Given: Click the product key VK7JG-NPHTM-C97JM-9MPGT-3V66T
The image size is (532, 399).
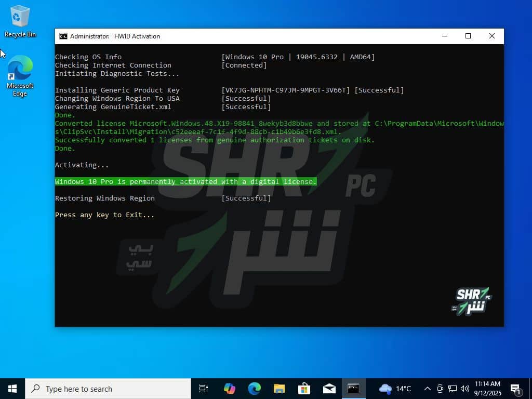Looking at the screenshot, I should pos(285,90).
